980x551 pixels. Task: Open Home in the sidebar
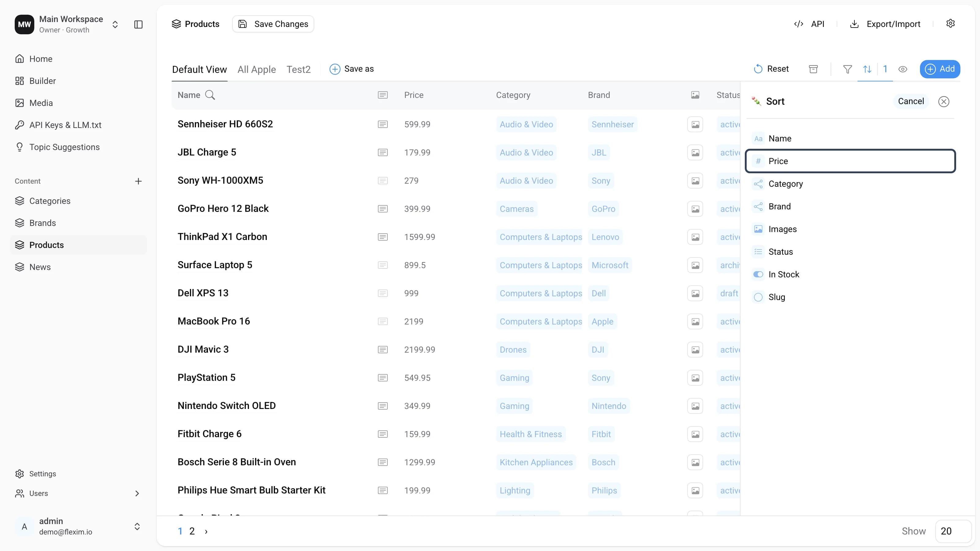(78, 59)
